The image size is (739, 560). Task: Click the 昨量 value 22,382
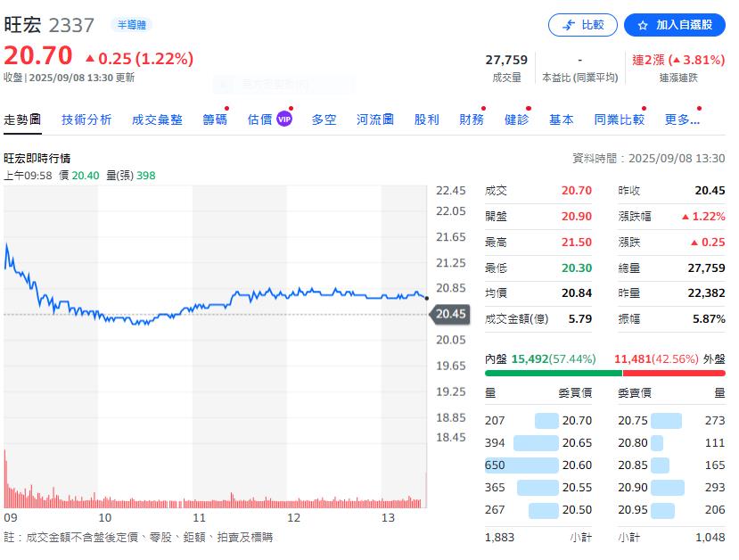coord(706,293)
